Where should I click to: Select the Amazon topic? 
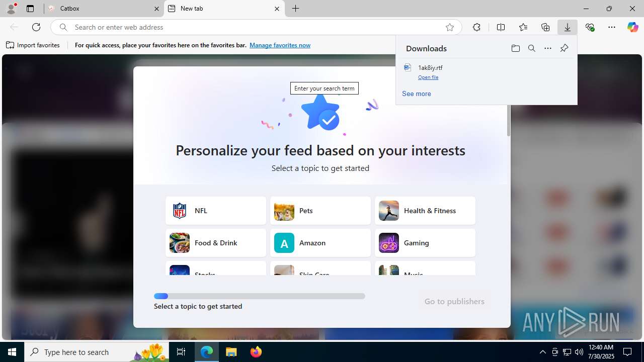[320, 243]
